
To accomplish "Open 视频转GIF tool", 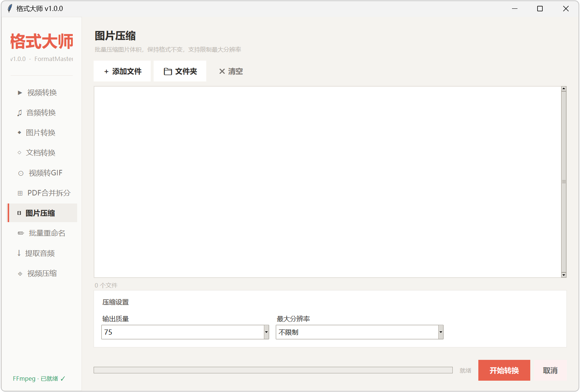I will [x=42, y=173].
